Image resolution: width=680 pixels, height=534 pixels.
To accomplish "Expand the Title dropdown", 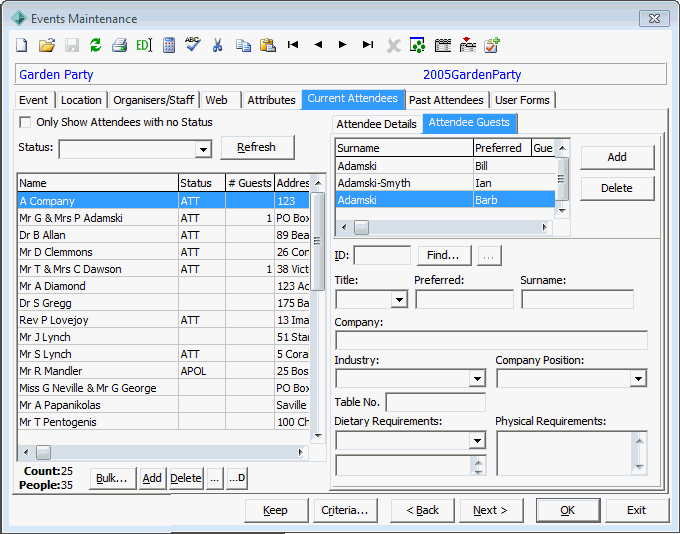I will tap(399, 299).
